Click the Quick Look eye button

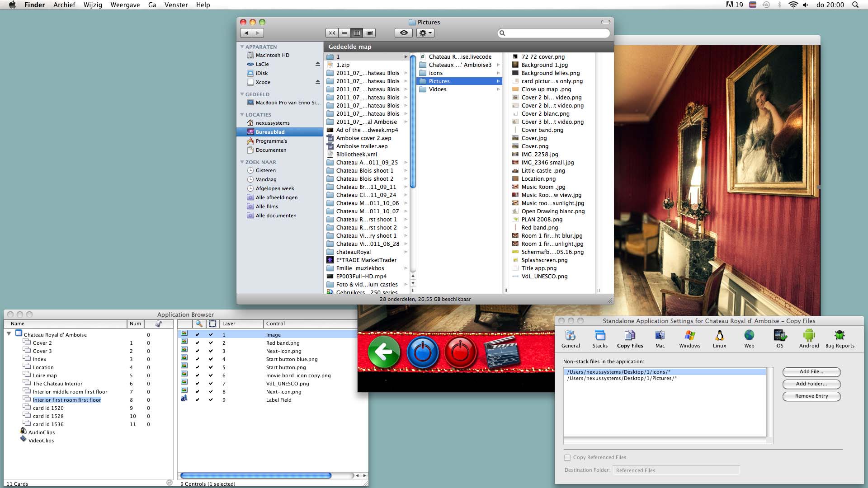pyautogui.click(x=404, y=33)
